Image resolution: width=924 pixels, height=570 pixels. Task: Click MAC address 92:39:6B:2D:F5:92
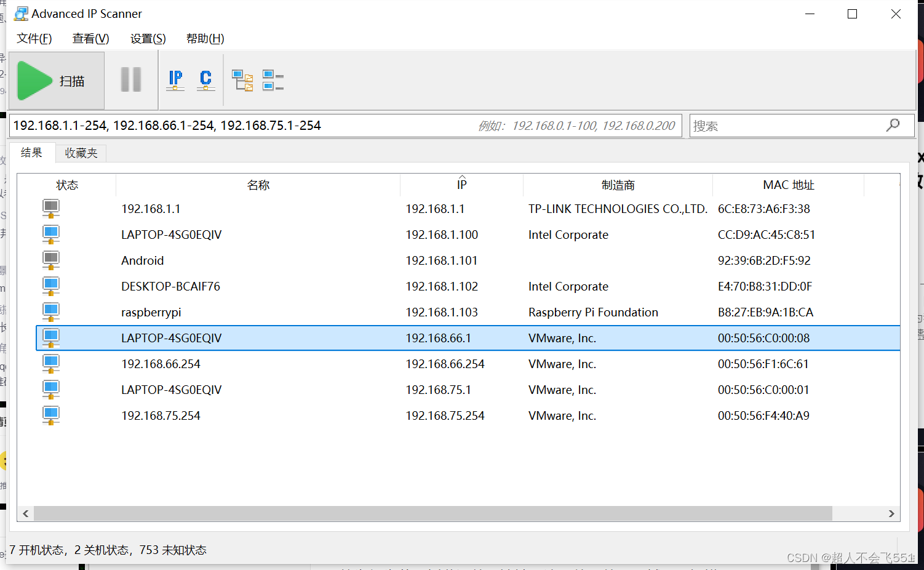tap(764, 260)
